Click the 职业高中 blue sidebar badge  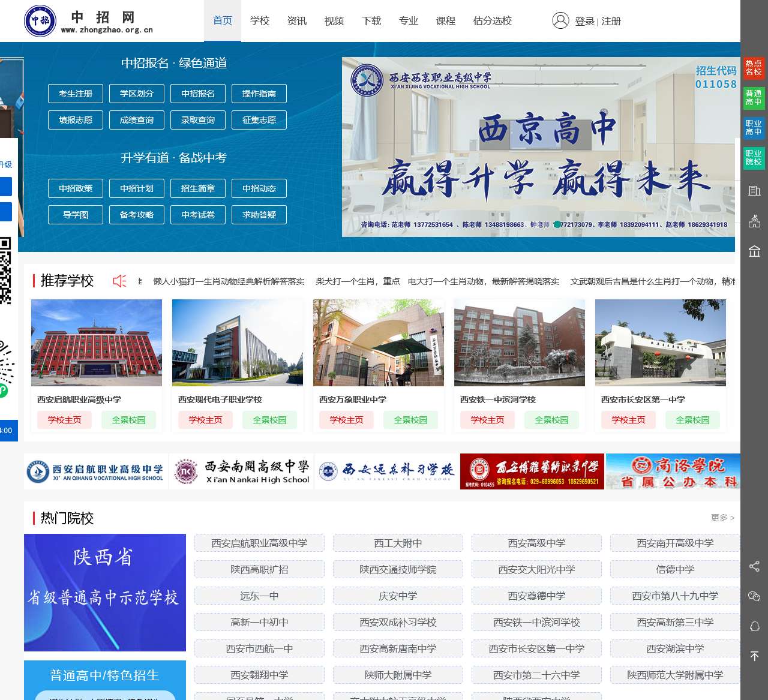[754, 128]
